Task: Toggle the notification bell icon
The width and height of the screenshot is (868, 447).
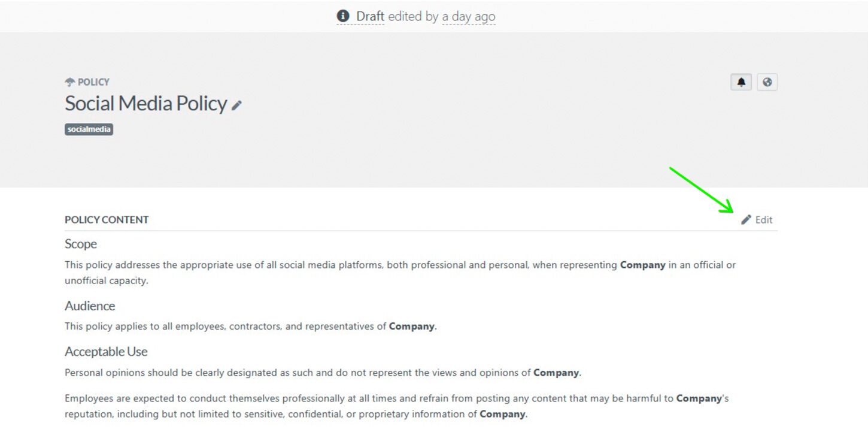Action: [x=741, y=82]
